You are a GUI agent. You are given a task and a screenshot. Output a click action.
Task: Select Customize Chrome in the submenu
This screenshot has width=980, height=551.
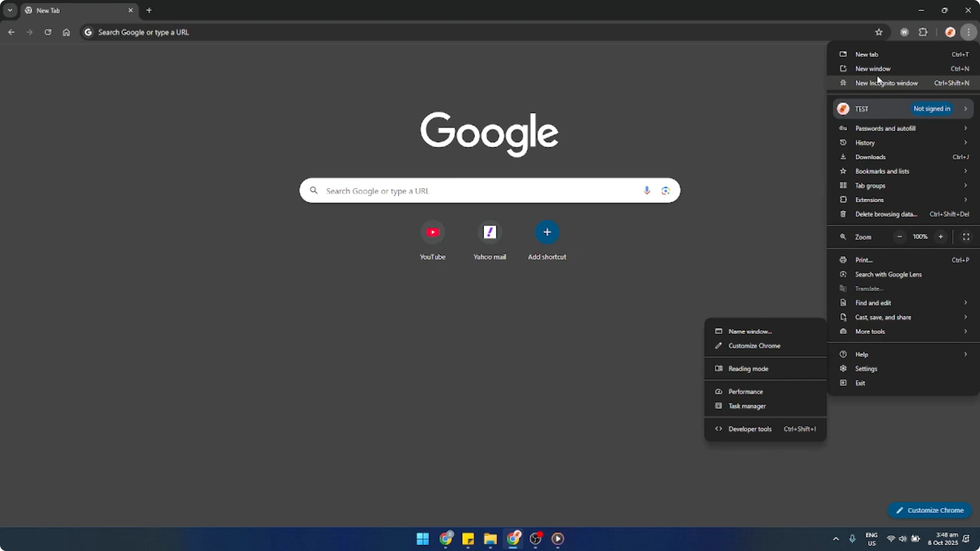[x=765, y=346]
